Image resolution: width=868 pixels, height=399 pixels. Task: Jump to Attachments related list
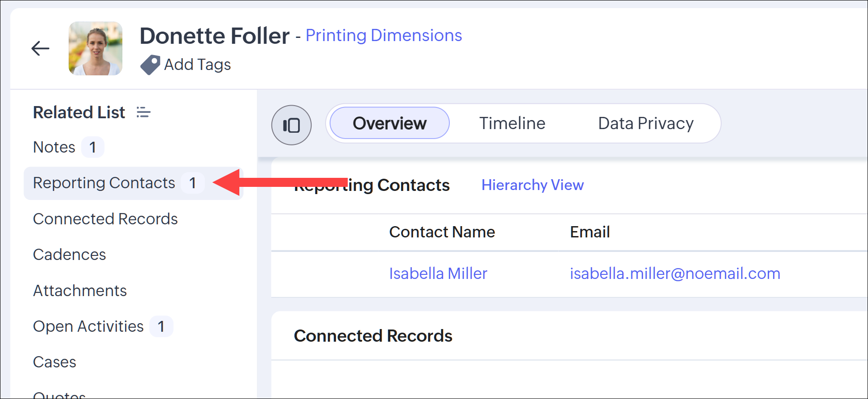[x=80, y=291]
